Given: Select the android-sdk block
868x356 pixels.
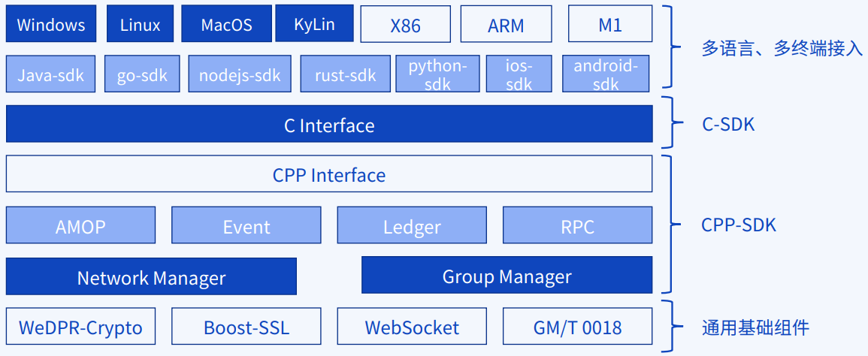Looking at the screenshot, I should [x=606, y=74].
